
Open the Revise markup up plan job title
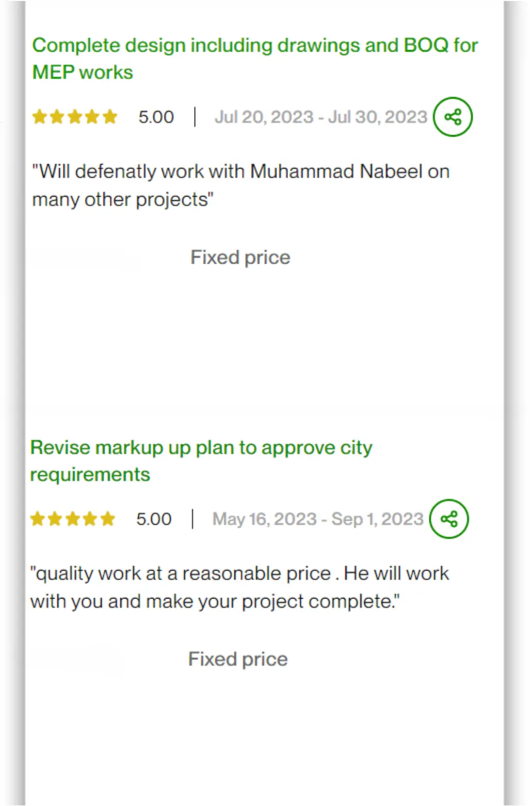pos(201,461)
